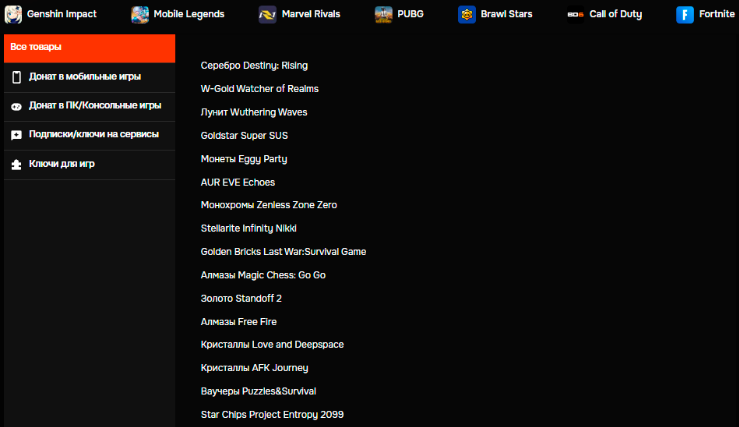Click the Brawl Stars game icon
The image size is (739, 427).
coord(467,15)
